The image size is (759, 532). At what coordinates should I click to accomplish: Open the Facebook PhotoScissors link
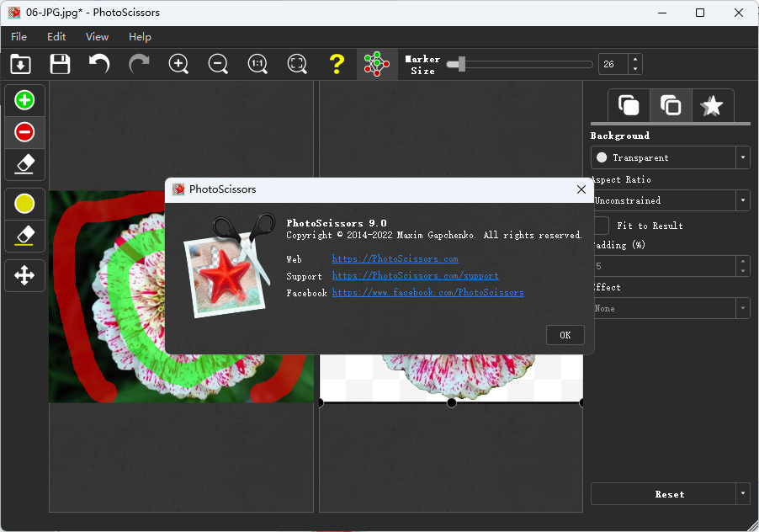428,293
